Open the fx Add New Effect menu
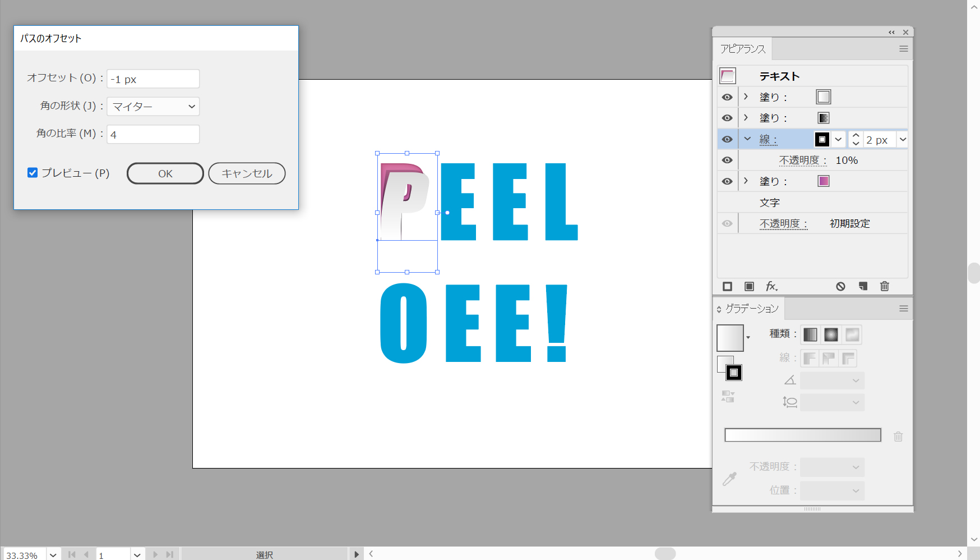 point(771,287)
